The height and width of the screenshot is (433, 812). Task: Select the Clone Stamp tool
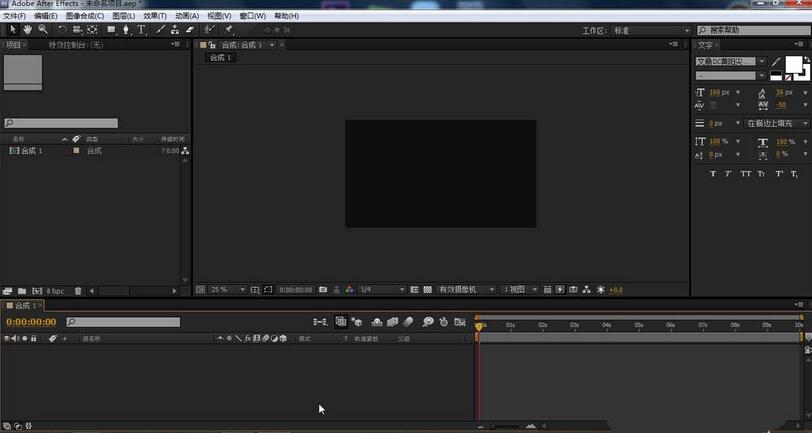pyautogui.click(x=175, y=30)
